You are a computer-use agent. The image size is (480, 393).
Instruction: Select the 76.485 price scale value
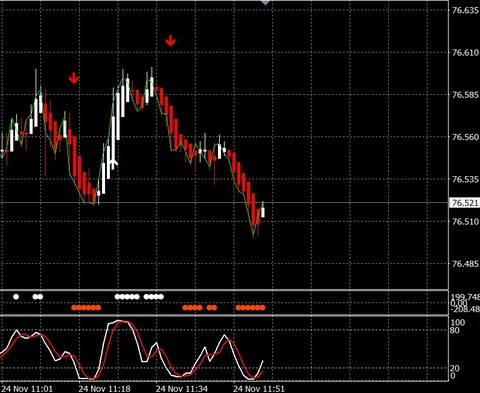tap(465, 264)
